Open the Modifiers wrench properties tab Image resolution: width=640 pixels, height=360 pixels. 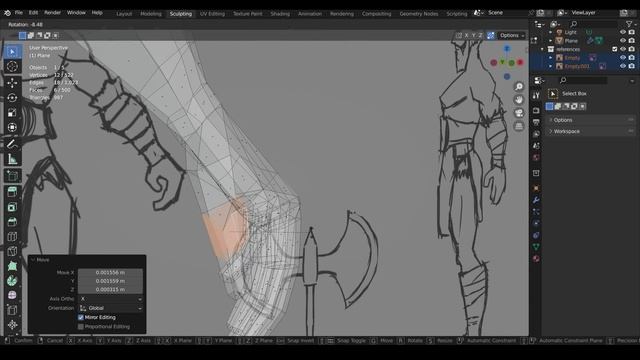[x=536, y=200]
